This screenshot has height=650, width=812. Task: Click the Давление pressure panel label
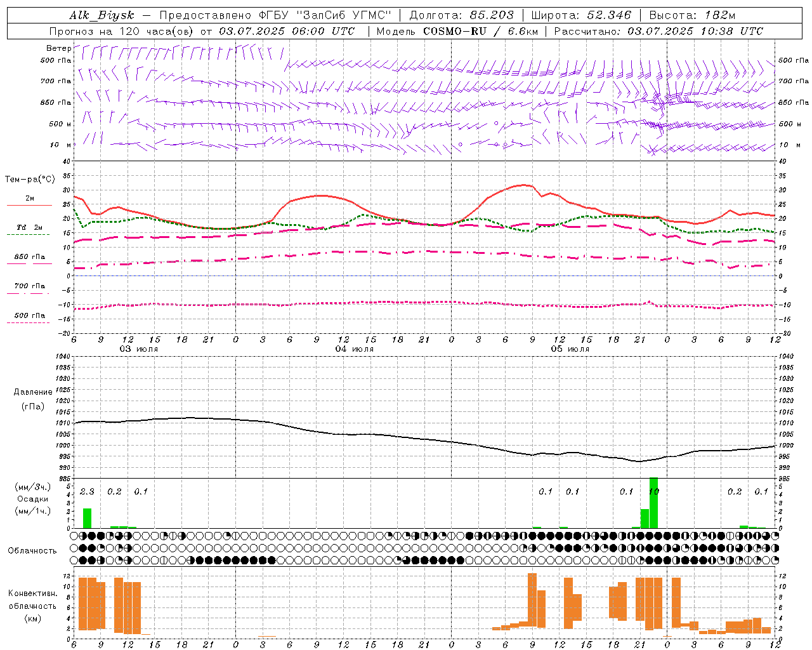(x=33, y=392)
